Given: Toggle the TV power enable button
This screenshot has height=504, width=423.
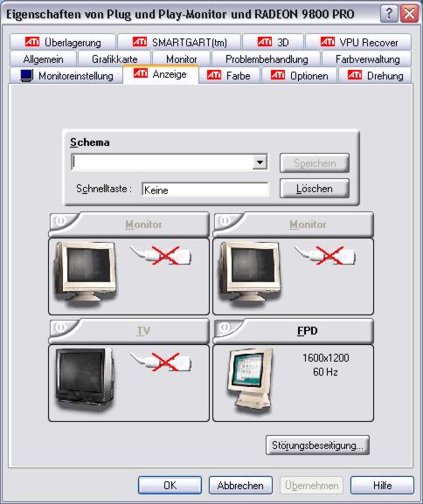Looking at the screenshot, I should tap(60, 328).
